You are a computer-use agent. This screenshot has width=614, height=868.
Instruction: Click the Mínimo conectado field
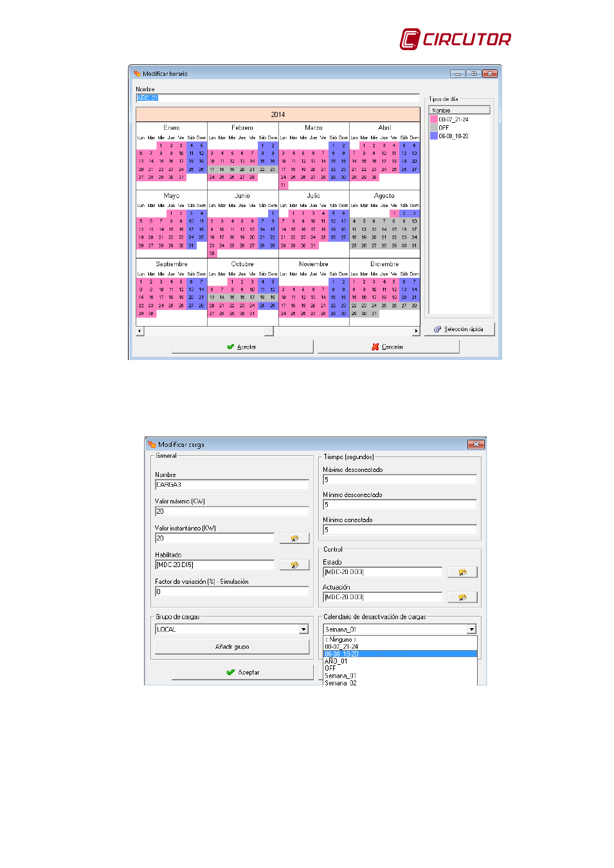point(400,530)
